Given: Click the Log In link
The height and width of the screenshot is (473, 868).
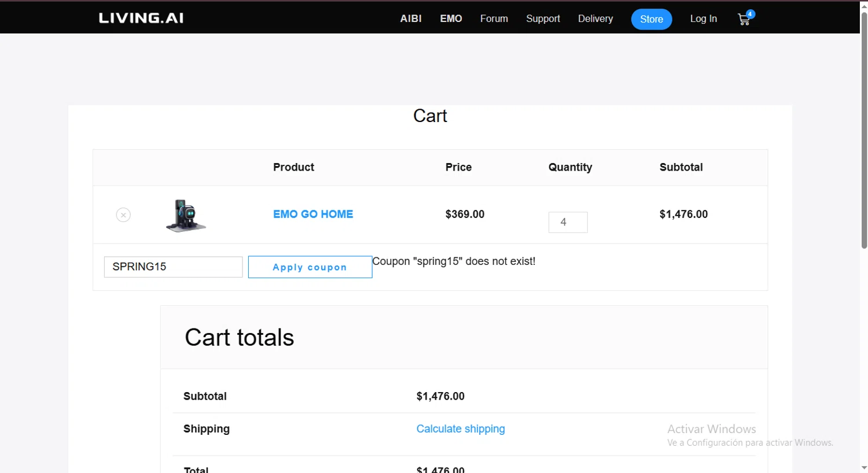Looking at the screenshot, I should [704, 19].
